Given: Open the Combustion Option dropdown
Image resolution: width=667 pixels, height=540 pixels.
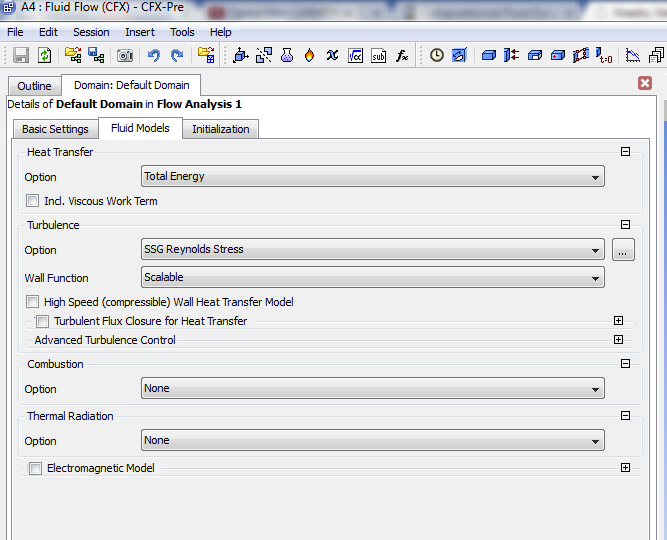Looking at the screenshot, I should 373,388.
